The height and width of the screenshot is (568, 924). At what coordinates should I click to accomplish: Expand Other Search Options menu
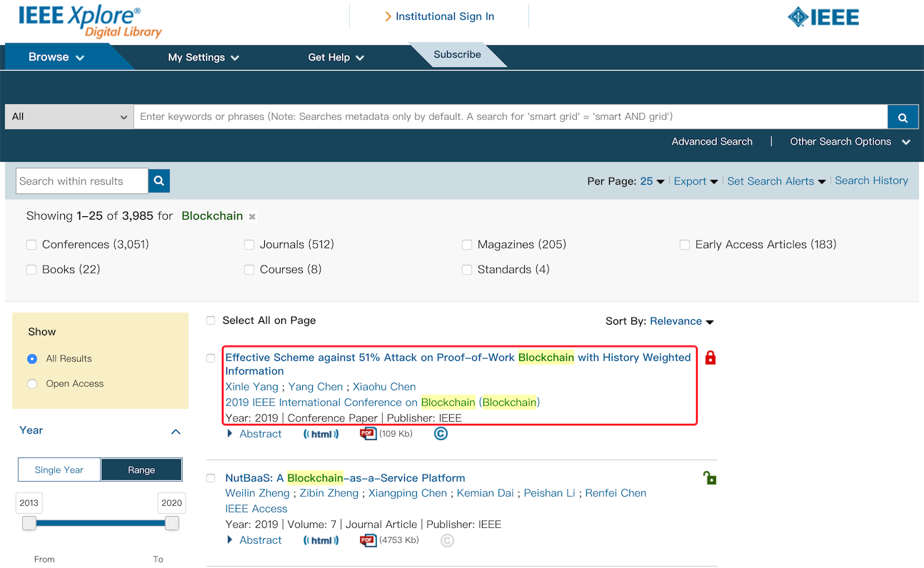(850, 142)
